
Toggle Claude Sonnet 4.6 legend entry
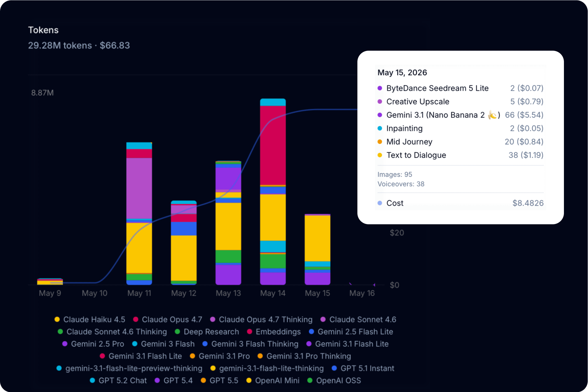coord(358,319)
